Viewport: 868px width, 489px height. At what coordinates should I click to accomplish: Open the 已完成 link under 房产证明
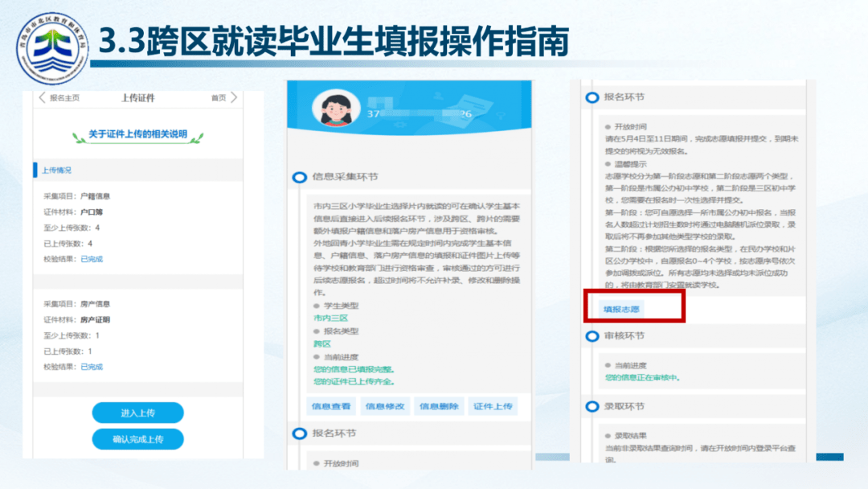(x=92, y=367)
